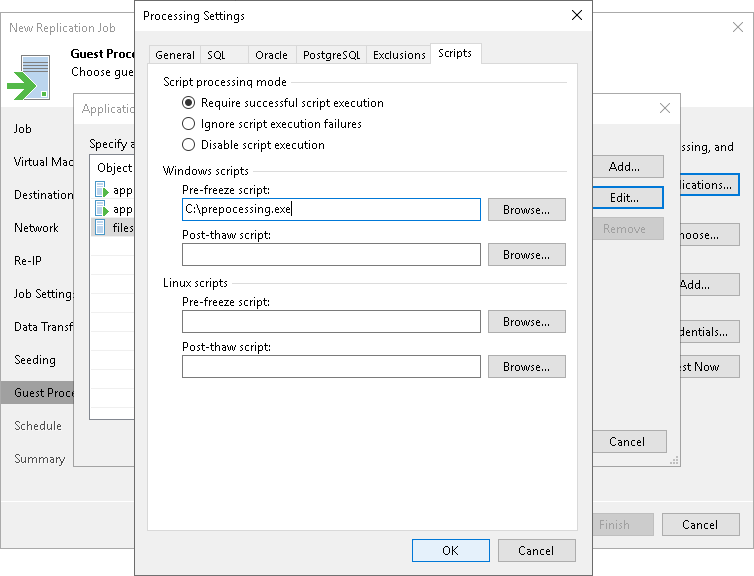Viewport: 754px width, 576px height.
Task: Click the replication job wizard icon
Action: click(x=28, y=77)
